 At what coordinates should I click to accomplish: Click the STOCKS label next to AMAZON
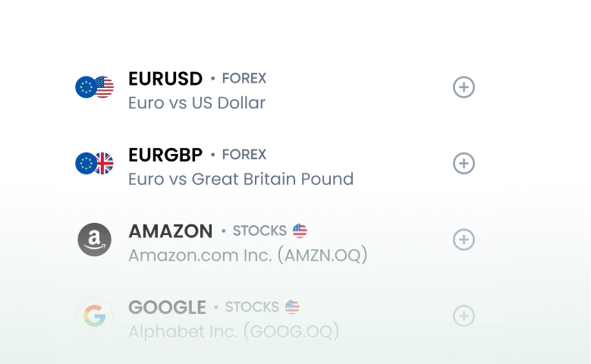[259, 231]
